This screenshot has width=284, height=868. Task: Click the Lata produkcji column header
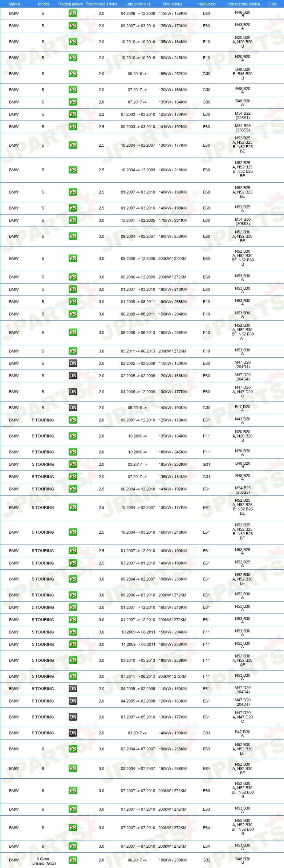[x=138, y=4]
